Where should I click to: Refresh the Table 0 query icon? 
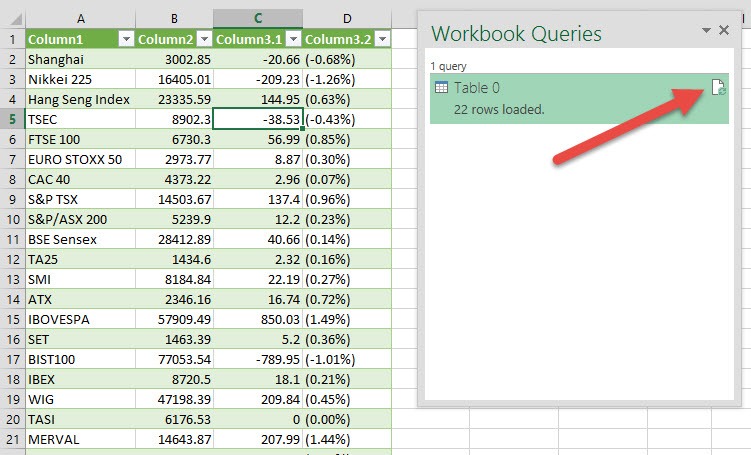(x=718, y=88)
